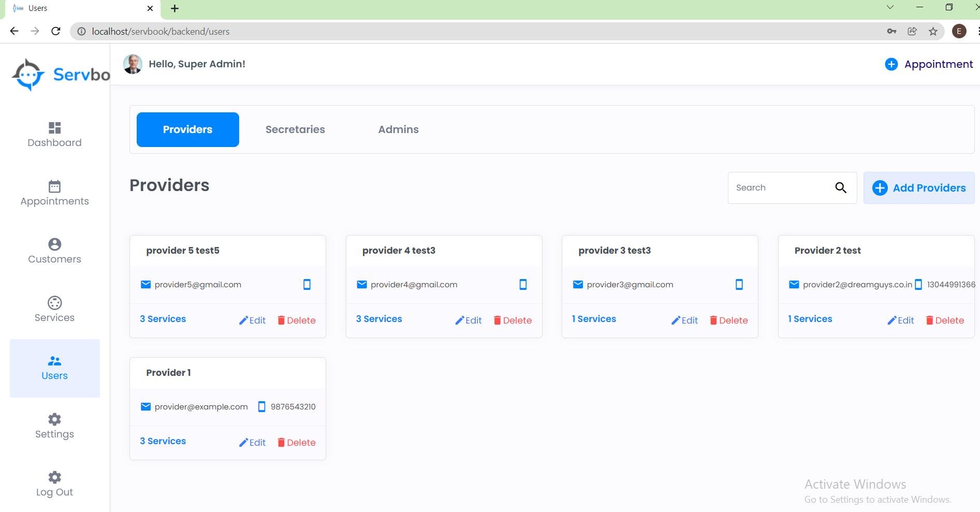Open the Services sidebar icon
Image resolution: width=980 pixels, height=512 pixels.
pyautogui.click(x=54, y=302)
